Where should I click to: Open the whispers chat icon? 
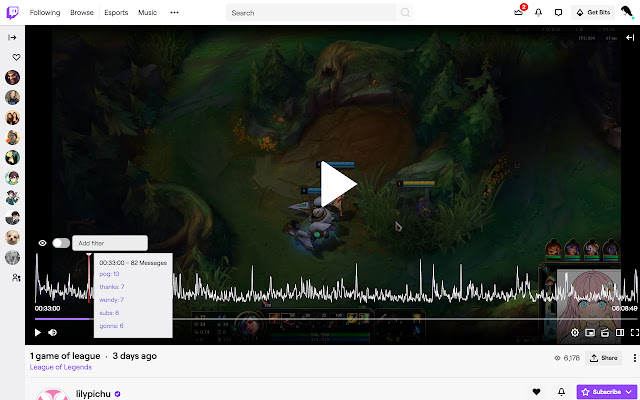pyautogui.click(x=558, y=13)
